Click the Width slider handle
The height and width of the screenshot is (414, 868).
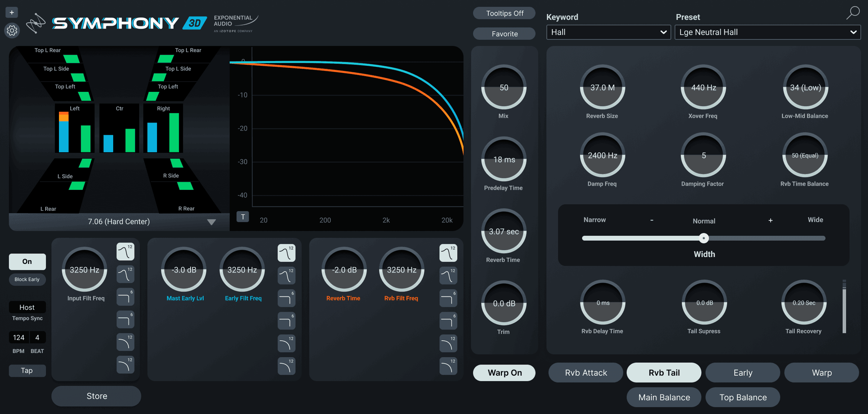click(703, 238)
